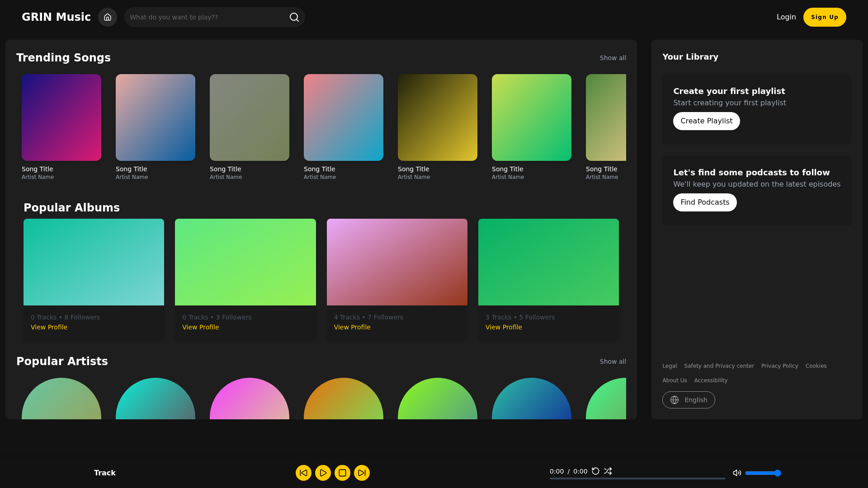Enable shuffle playback
Image resolution: width=868 pixels, height=488 pixels.
pyautogui.click(x=608, y=471)
